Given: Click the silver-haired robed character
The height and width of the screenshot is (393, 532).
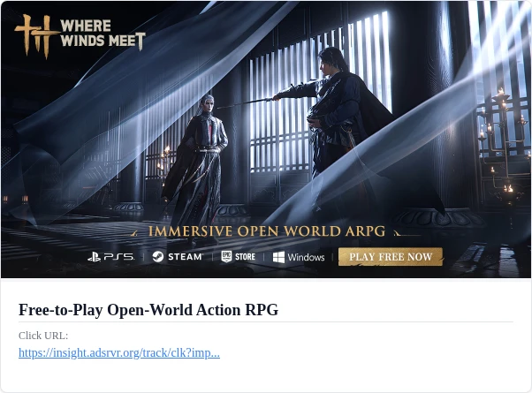Looking at the screenshot, I should point(199,168).
